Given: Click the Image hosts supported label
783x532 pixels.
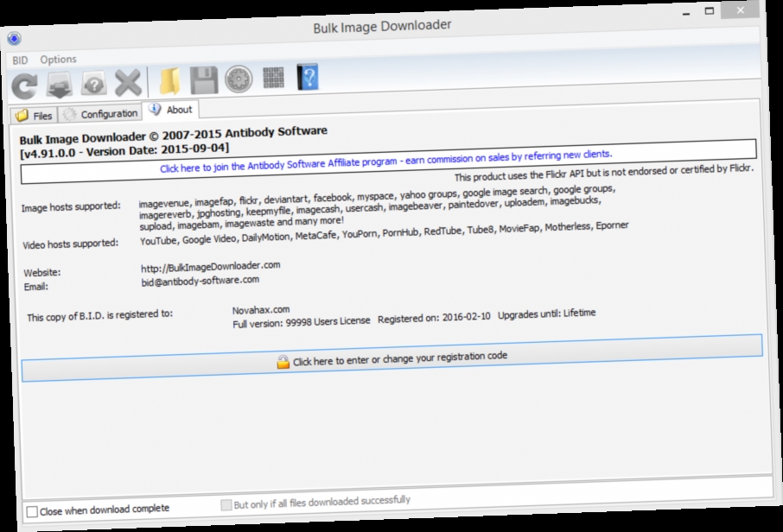Looking at the screenshot, I should 71,206.
